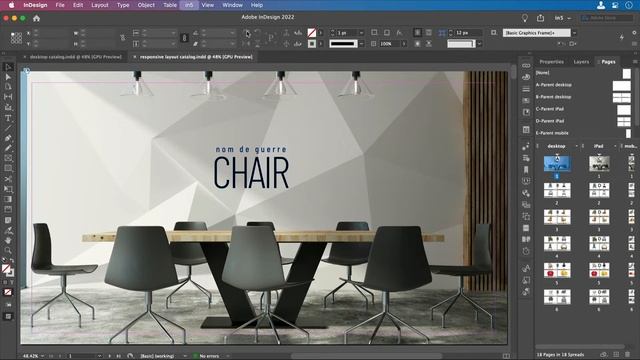The width and height of the screenshot is (640, 360).
Task: Open the rotation angle dropdown
Action: click(232, 33)
